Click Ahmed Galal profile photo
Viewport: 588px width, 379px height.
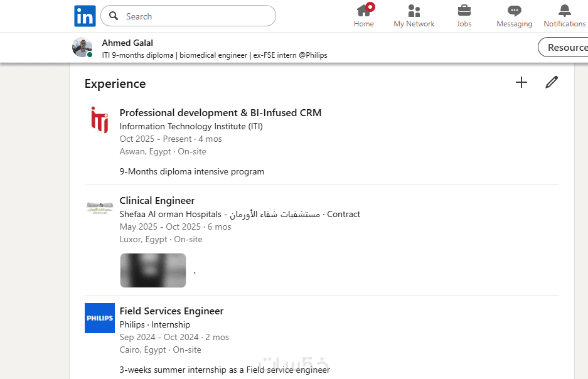point(82,47)
